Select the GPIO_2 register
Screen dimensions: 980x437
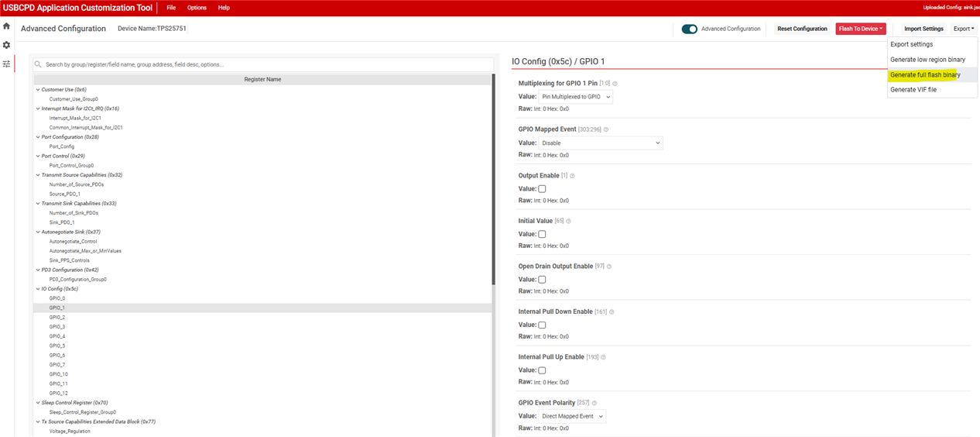57,318
